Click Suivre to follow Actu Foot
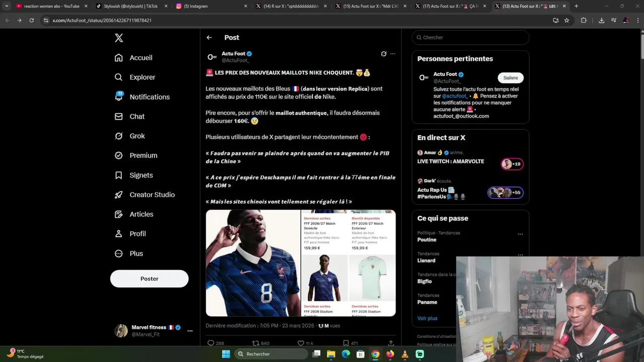Image resolution: width=644 pixels, height=362 pixels. pyautogui.click(x=511, y=78)
